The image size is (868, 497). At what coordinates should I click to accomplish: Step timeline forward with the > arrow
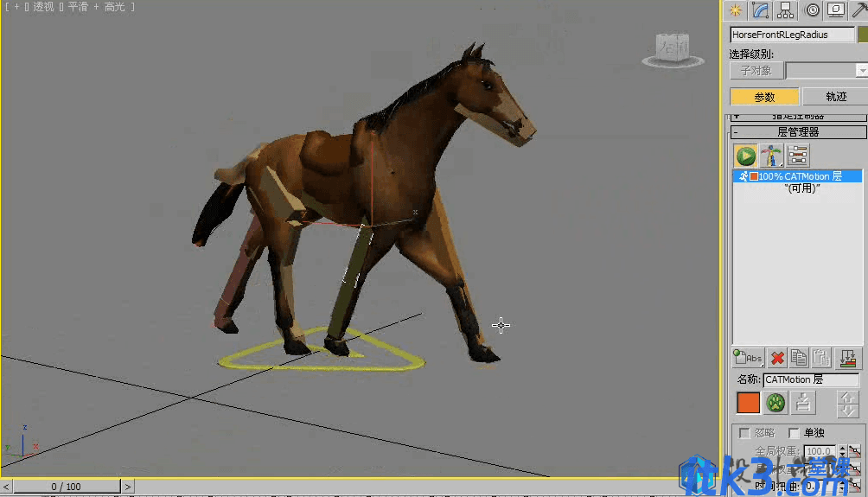pos(128,487)
